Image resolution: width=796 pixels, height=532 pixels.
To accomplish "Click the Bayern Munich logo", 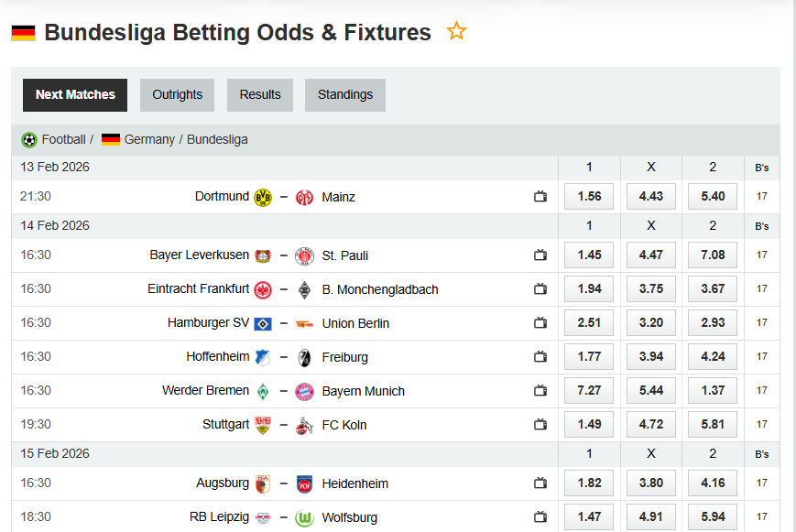I will pyautogui.click(x=302, y=390).
